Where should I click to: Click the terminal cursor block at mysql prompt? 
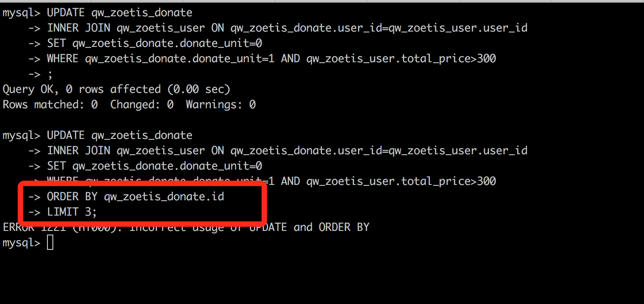coord(50,243)
